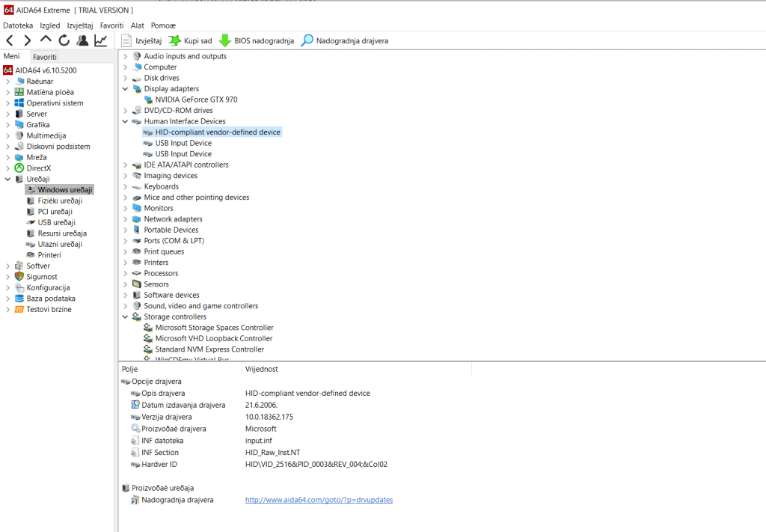The width and height of the screenshot is (766, 532).
Task: Click the Baza podataka database icon
Action: point(19,299)
